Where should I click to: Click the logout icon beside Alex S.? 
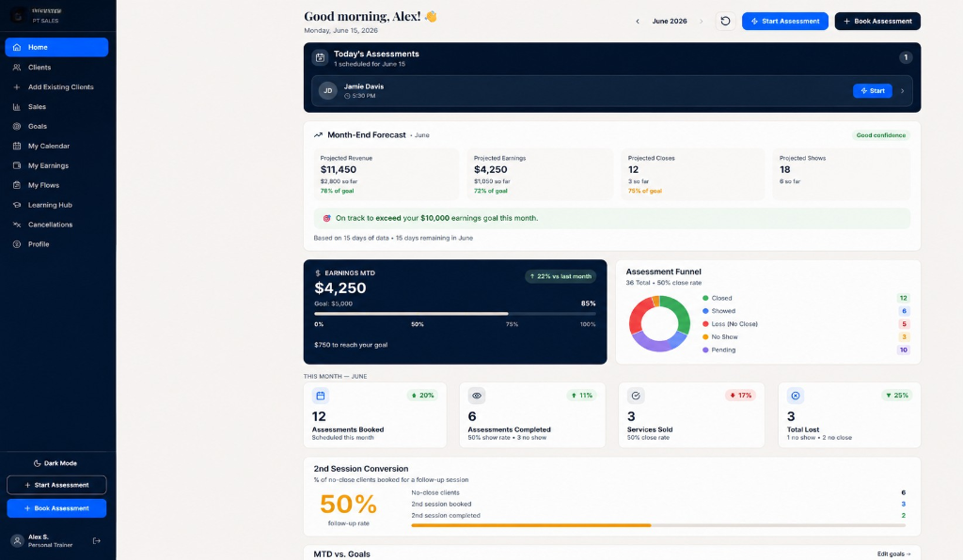[x=97, y=541]
